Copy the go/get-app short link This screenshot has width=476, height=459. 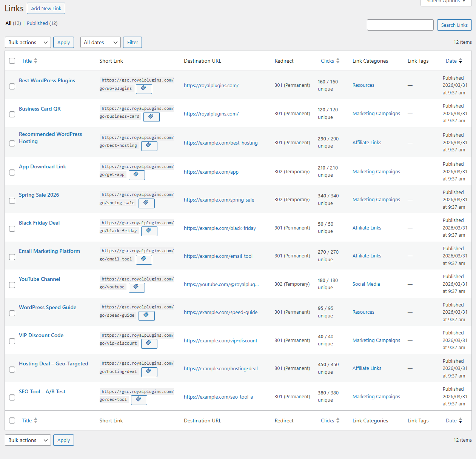point(137,175)
